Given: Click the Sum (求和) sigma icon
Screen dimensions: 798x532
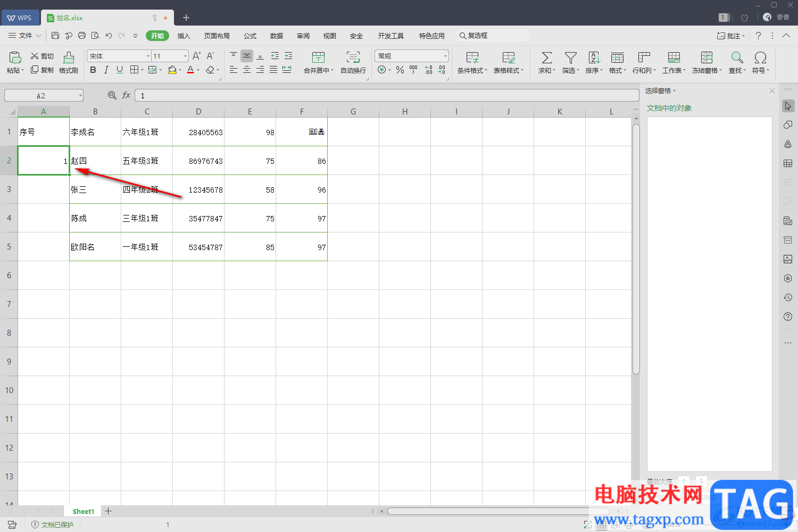Looking at the screenshot, I should point(546,57).
